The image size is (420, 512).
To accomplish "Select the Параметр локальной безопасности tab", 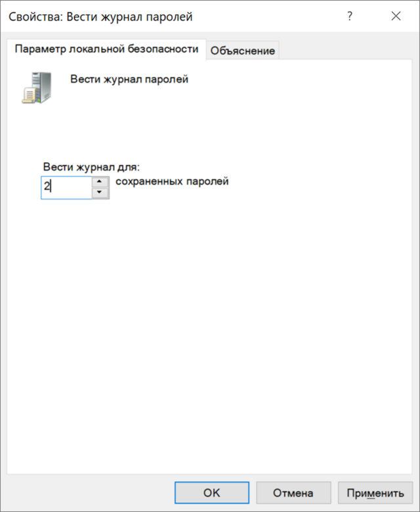I will (106, 49).
